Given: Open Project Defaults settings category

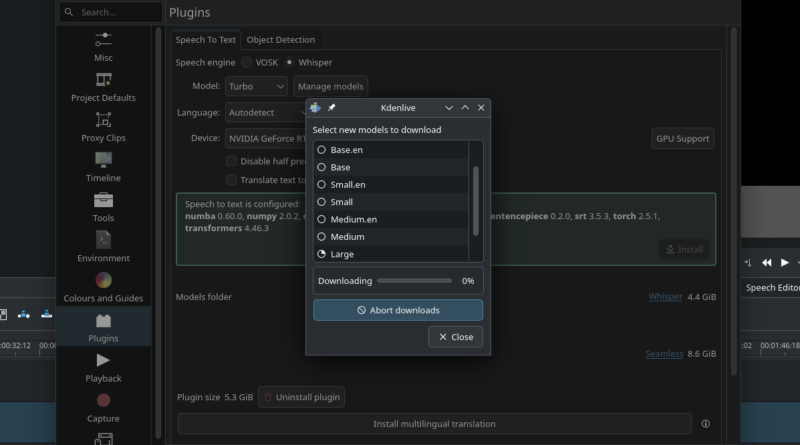Looking at the screenshot, I should (103, 87).
